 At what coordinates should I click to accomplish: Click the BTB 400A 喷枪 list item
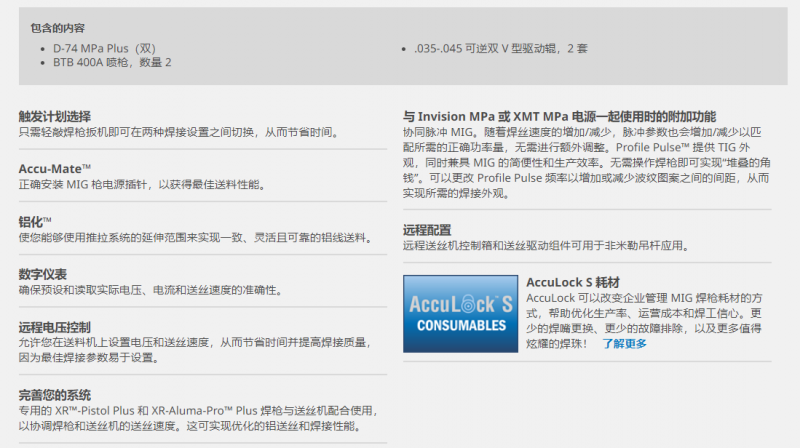pyautogui.click(x=112, y=62)
